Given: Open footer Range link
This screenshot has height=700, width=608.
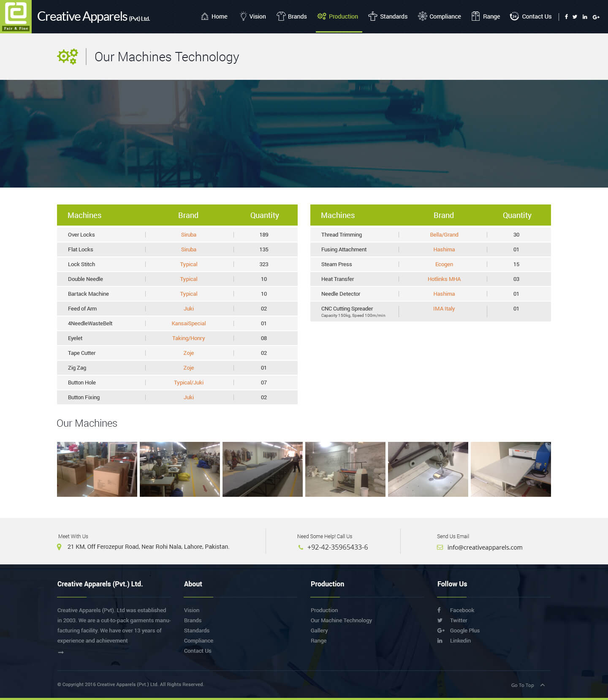Looking at the screenshot, I should tap(318, 640).
